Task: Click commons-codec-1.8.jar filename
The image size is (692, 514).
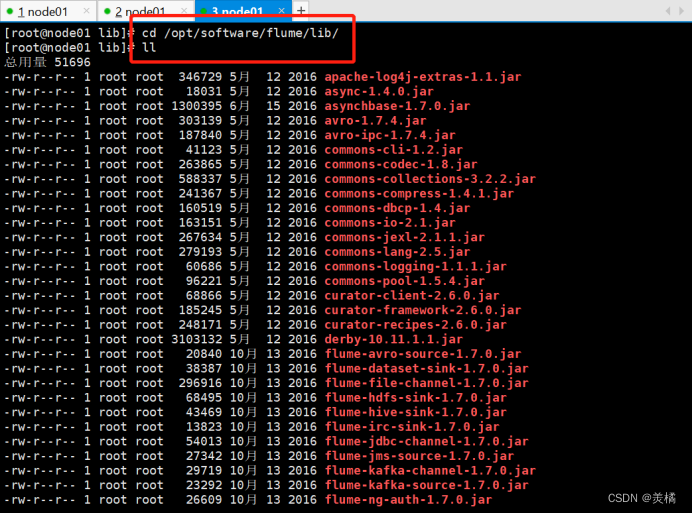Action: click(x=401, y=164)
